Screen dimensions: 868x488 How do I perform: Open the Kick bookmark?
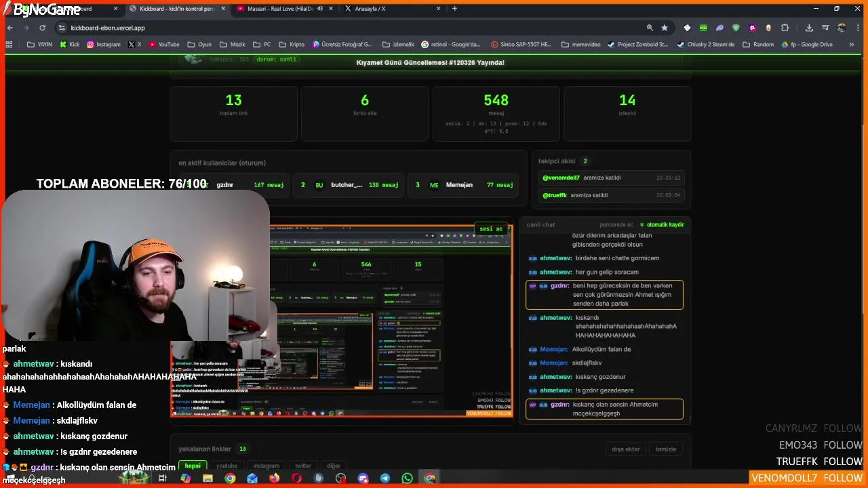click(x=70, y=44)
